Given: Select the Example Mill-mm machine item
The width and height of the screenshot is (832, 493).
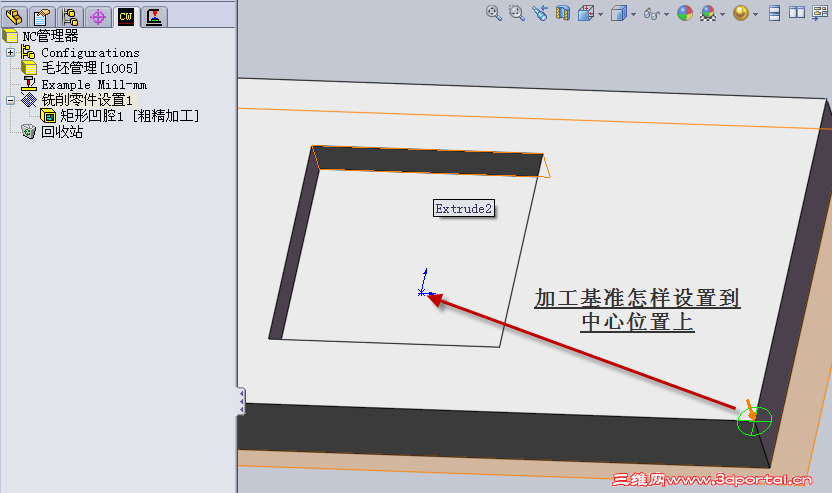Looking at the screenshot, I should pyautogui.click(x=94, y=84).
